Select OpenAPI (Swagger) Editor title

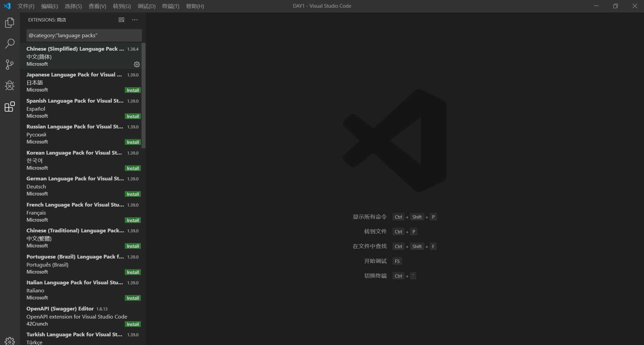coord(60,308)
